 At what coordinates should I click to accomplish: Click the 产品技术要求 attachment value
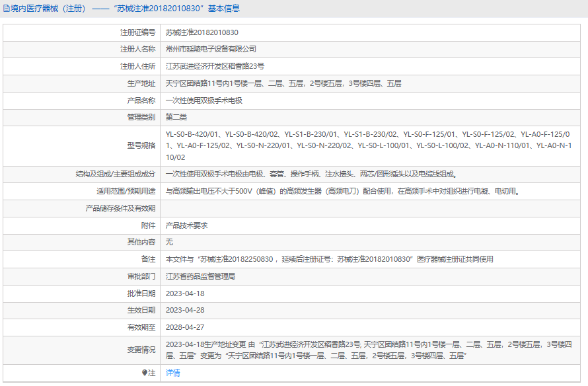click(x=186, y=225)
